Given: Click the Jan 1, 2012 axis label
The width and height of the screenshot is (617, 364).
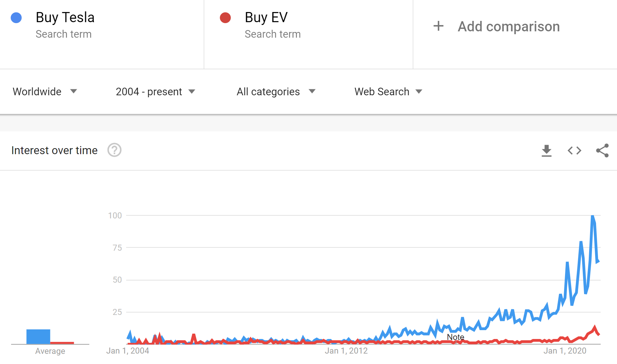Looking at the screenshot, I should (x=346, y=351).
